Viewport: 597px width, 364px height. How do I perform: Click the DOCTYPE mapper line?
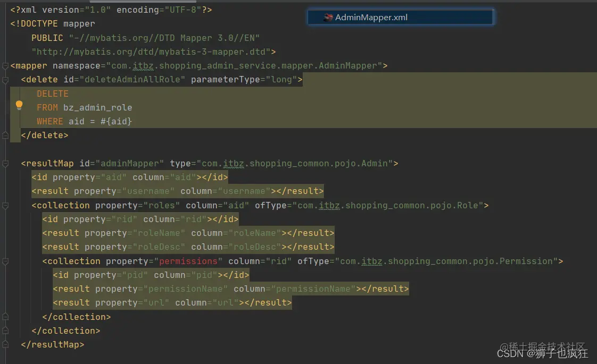pos(53,23)
